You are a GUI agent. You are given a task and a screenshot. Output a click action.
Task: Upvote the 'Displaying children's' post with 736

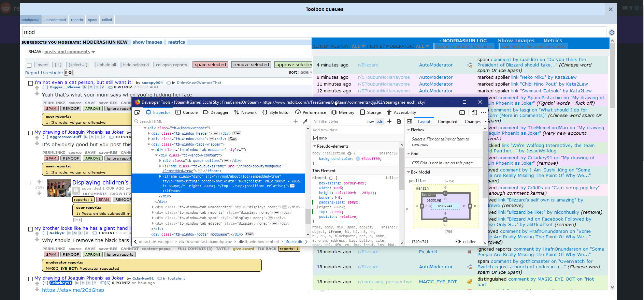coord(40,182)
